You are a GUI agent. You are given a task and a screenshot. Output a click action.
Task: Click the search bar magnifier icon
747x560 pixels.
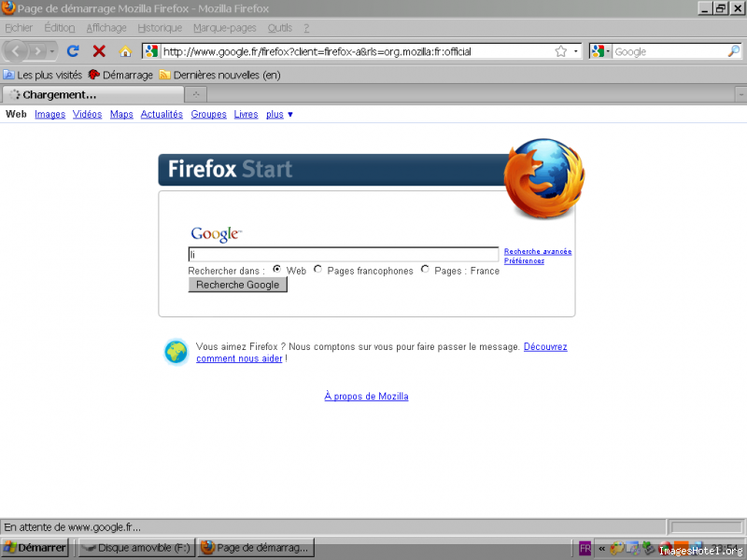tap(734, 51)
